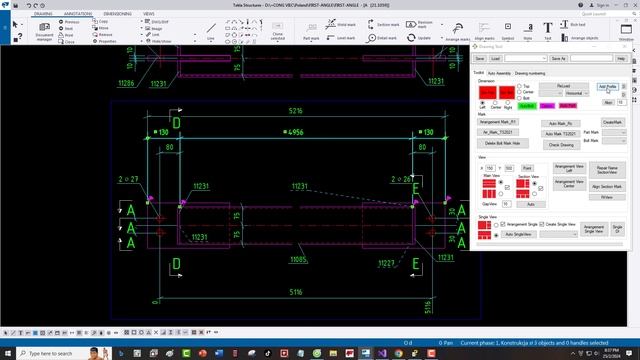Click the Copy command icon
Image resolution: width=640 pixels, height=360 pixels.
(95, 21)
